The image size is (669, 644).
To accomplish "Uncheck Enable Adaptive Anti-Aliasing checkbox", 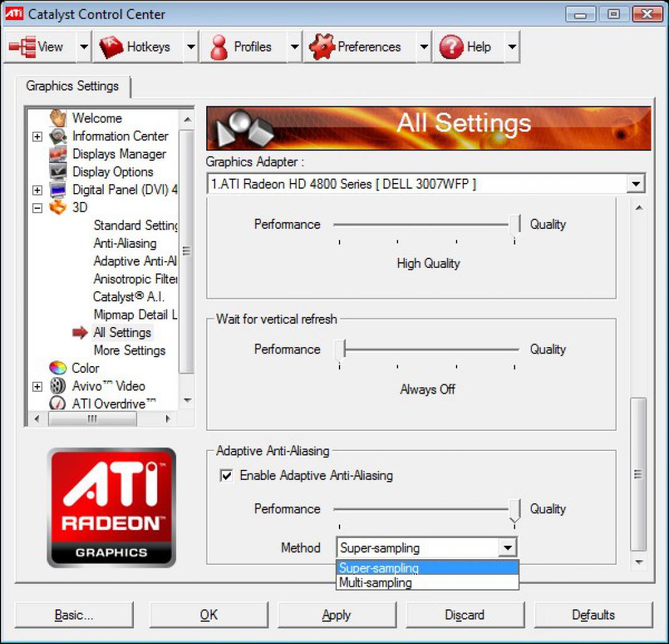I will click(226, 475).
